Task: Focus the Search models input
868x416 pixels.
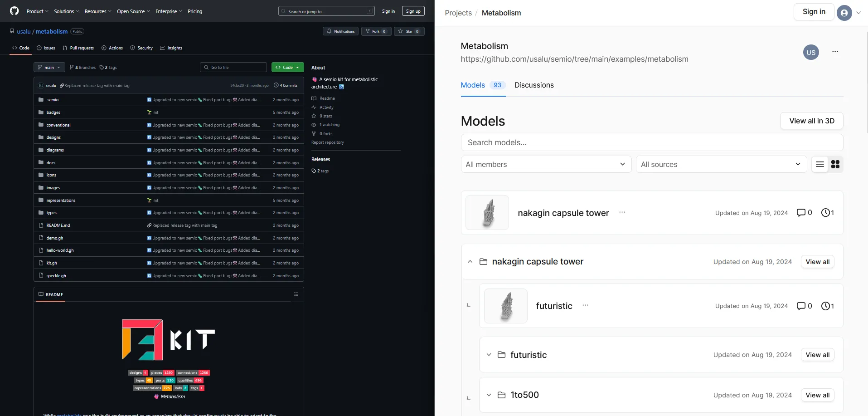Action: (652, 142)
